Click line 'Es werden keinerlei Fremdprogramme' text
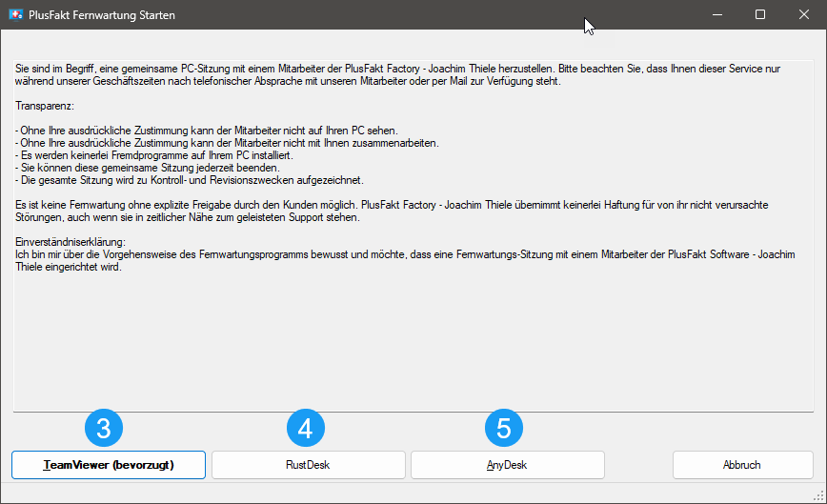Screen dimensions: 827x504 (x=154, y=155)
